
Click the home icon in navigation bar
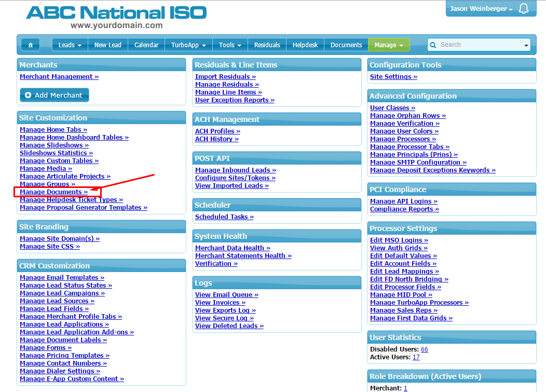30,45
